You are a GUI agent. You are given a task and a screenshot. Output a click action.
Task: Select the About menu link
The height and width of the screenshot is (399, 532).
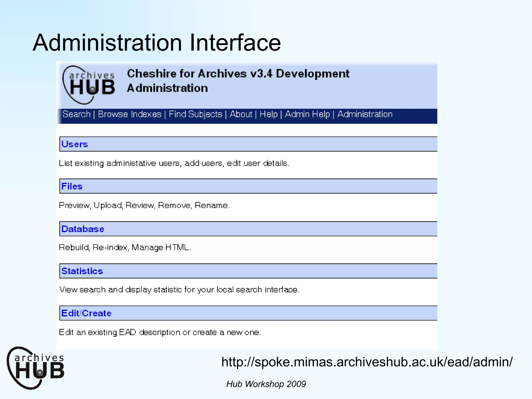tap(241, 114)
